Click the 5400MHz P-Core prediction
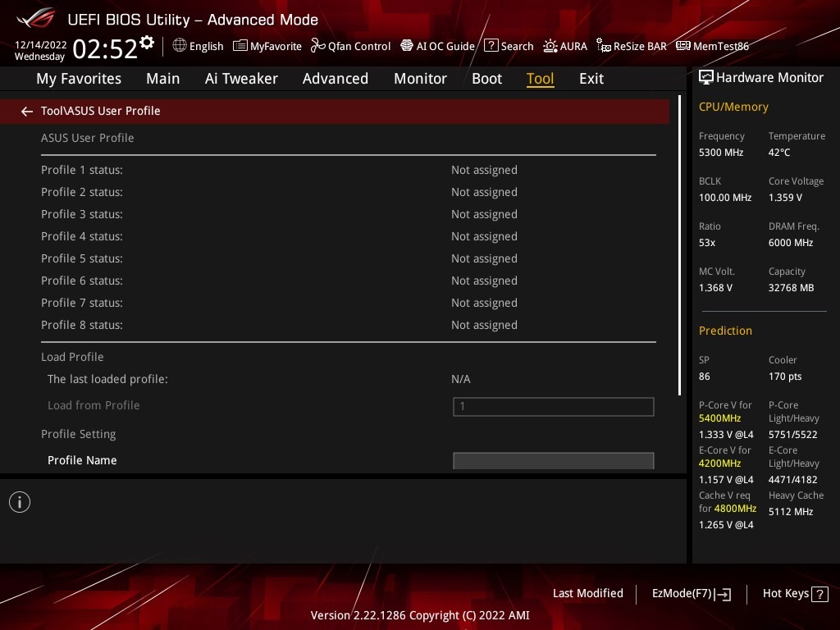 719,418
